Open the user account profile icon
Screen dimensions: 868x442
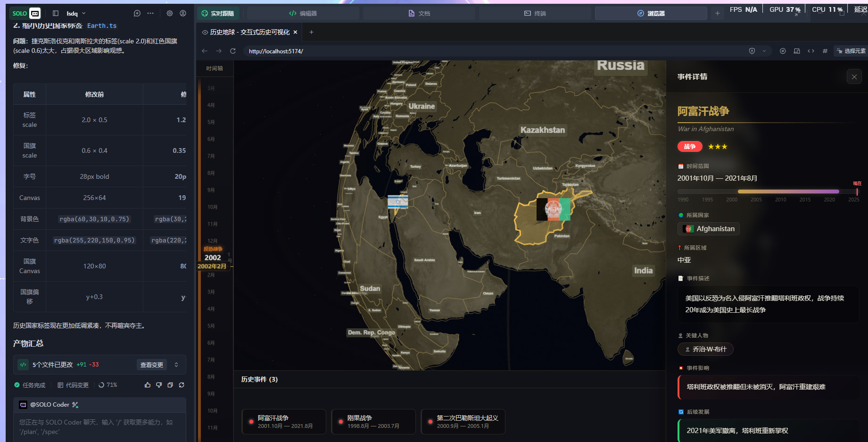point(183,13)
